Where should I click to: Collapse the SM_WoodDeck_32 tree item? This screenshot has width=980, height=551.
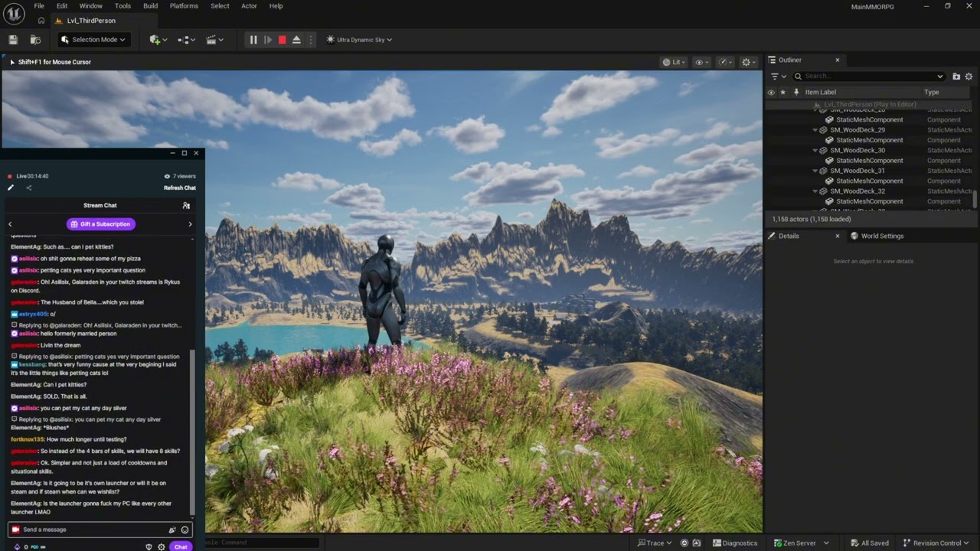coord(815,191)
